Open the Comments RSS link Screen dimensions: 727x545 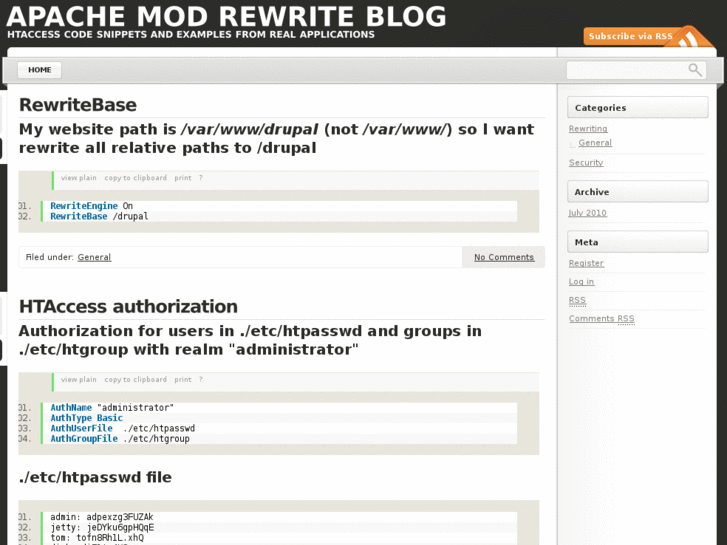coord(601,319)
